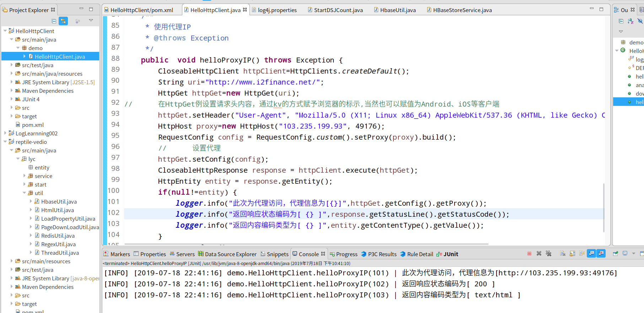Switch to the Progress tab
Viewport: 644px width, 313px height.
click(343, 254)
